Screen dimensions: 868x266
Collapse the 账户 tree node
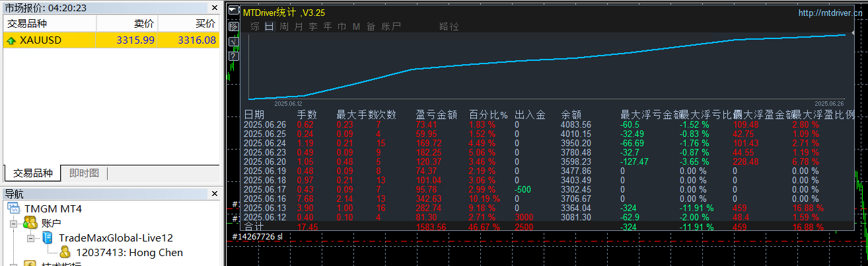pyautogui.click(x=14, y=224)
